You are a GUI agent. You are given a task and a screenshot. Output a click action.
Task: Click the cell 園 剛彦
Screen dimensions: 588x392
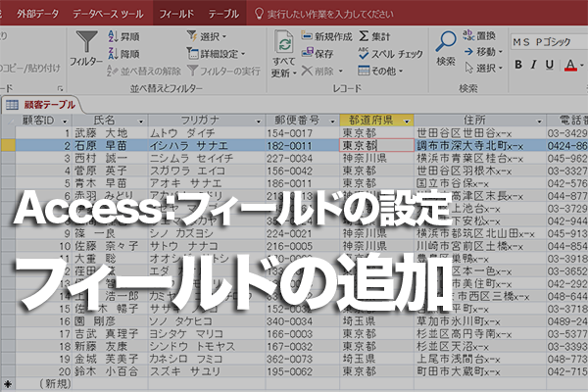(110, 321)
